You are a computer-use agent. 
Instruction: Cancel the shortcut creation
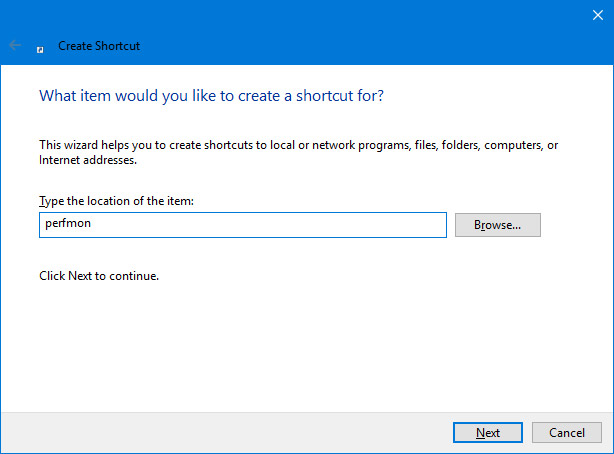point(567,432)
